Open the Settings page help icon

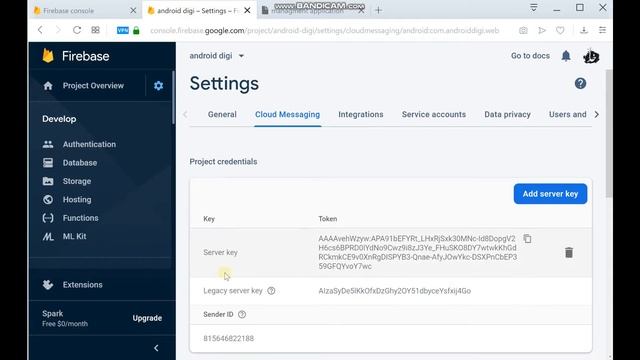(x=580, y=84)
